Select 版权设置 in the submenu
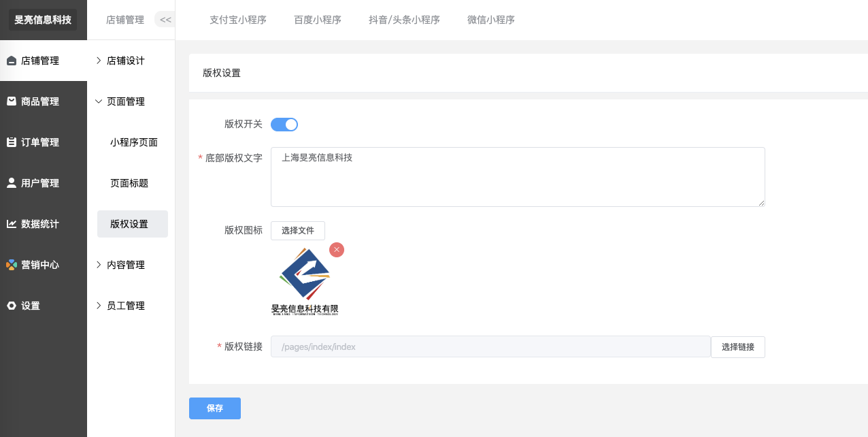 click(133, 224)
